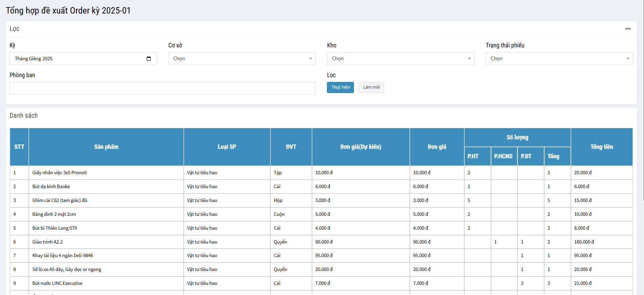Viewport: 644px width, 295px height.
Task: Click the Loại SP column header
Action: [227, 147]
